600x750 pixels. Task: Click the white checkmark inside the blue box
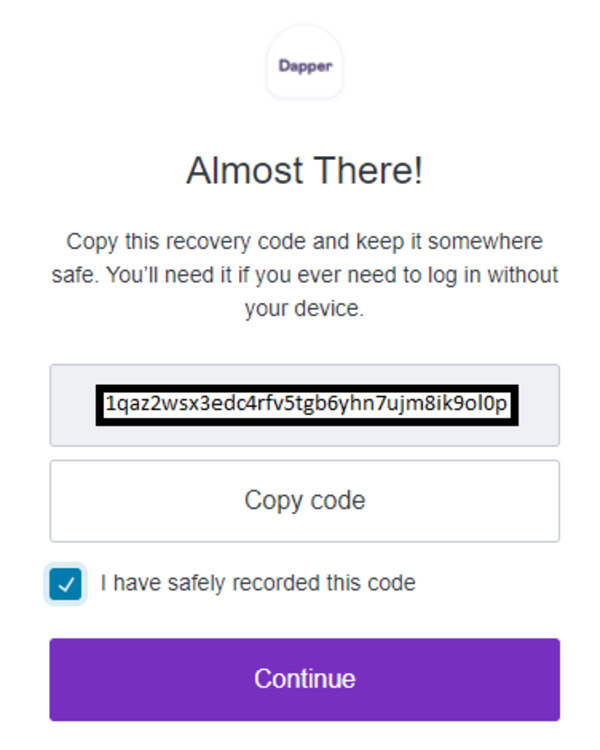point(66,585)
